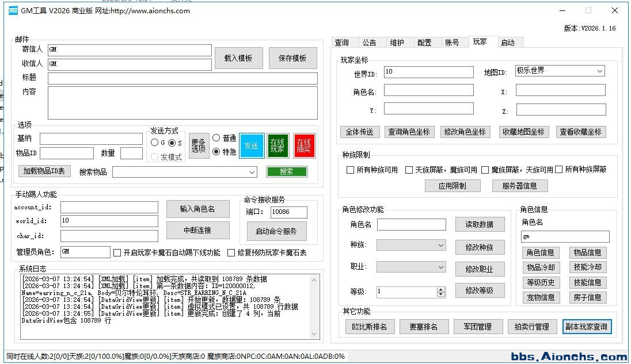Select the 普通 radio button

click(216, 138)
